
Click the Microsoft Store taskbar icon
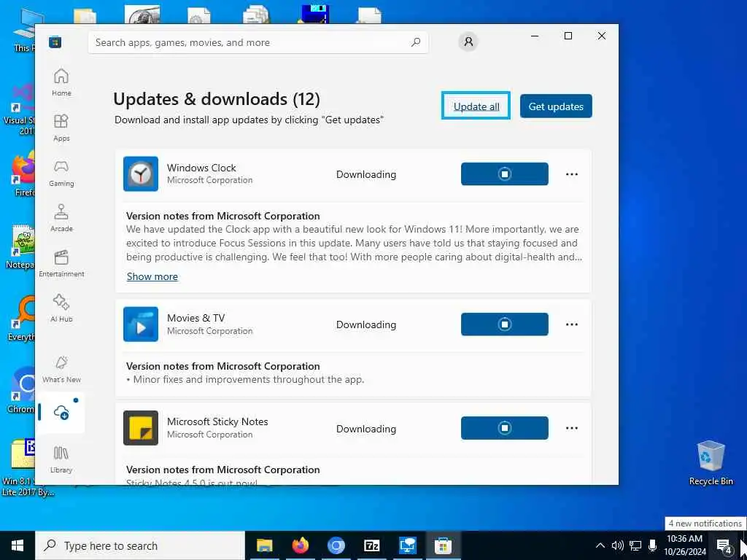pyautogui.click(x=443, y=545)
